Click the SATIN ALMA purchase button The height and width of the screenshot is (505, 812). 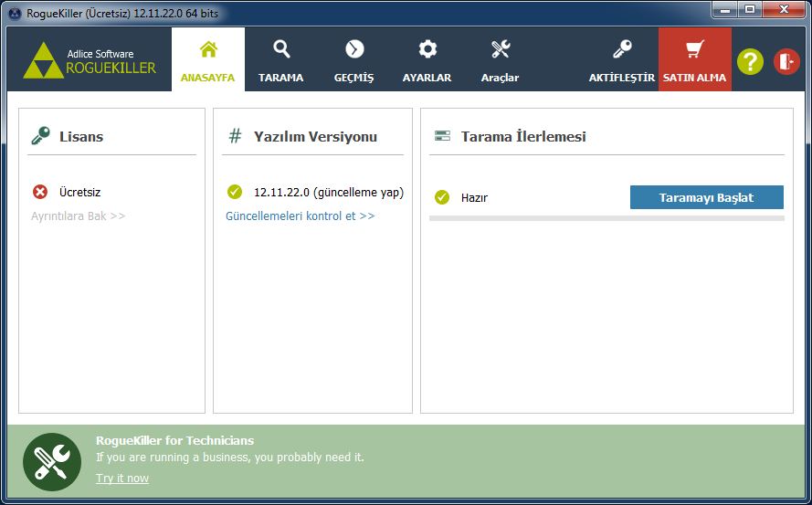pos(695,59)
